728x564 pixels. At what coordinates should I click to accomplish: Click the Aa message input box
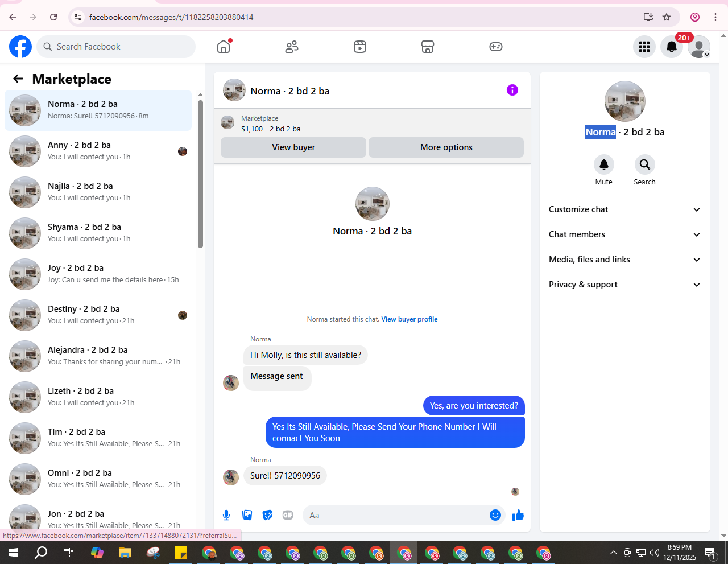click(x=396, y=515)
